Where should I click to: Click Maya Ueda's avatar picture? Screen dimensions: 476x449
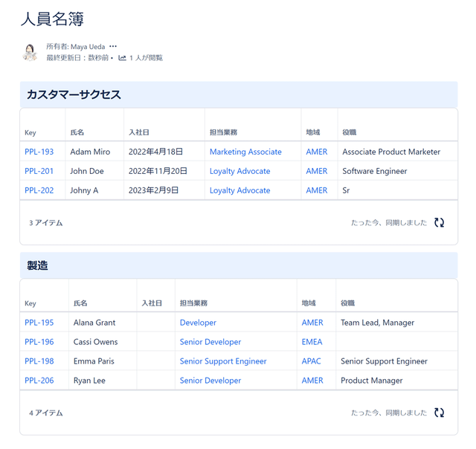[30, 52]
